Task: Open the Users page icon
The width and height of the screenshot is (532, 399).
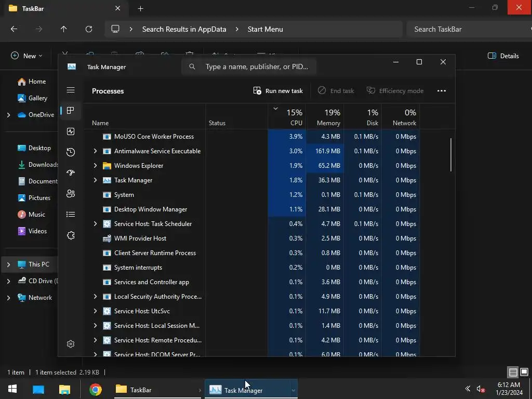Action: 71,193
